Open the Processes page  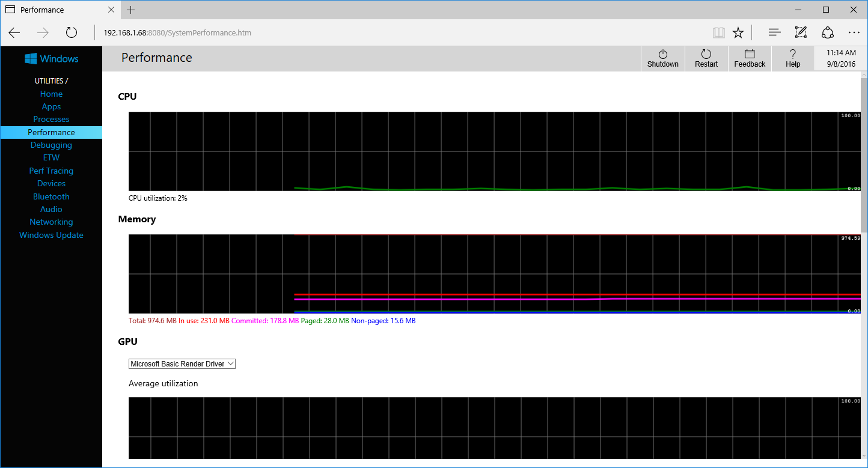pos(51,119)
